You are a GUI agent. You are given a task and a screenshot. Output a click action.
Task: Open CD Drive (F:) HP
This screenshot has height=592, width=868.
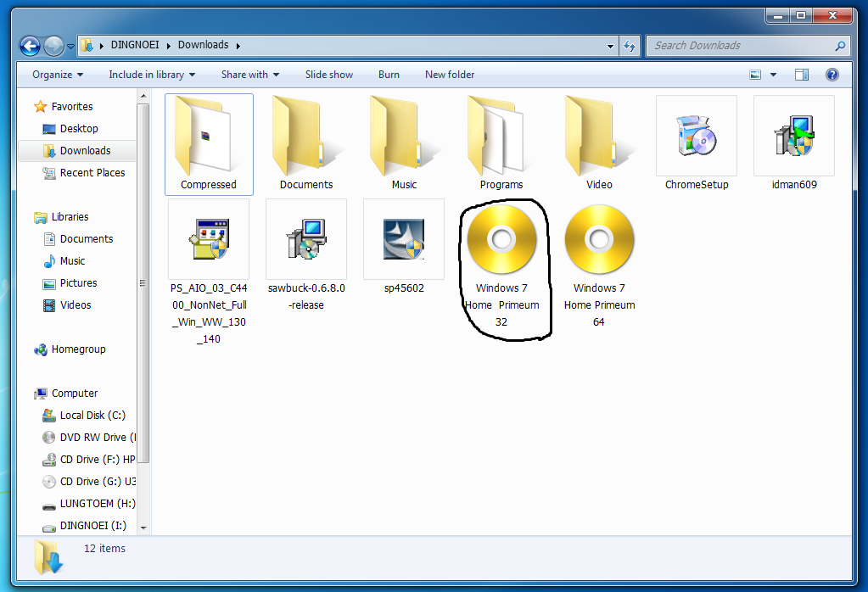[x=88, y=460]
